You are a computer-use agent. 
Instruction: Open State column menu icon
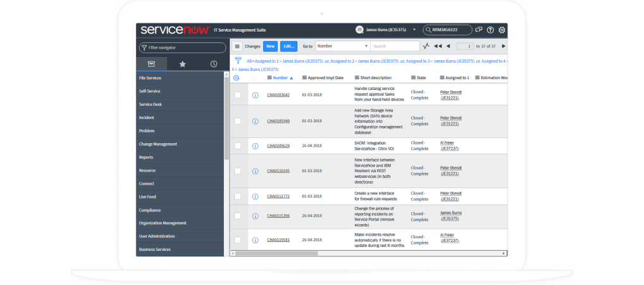pyautogui.click(x=413, y=78)
